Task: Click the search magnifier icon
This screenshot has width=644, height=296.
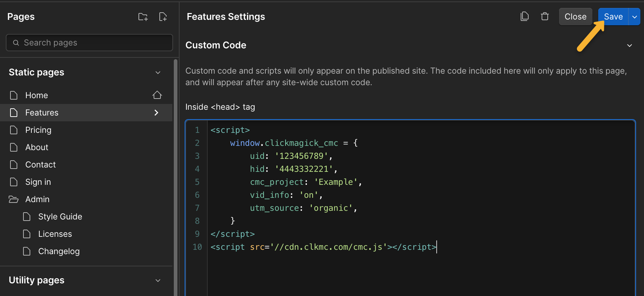Action: (16, 43)
